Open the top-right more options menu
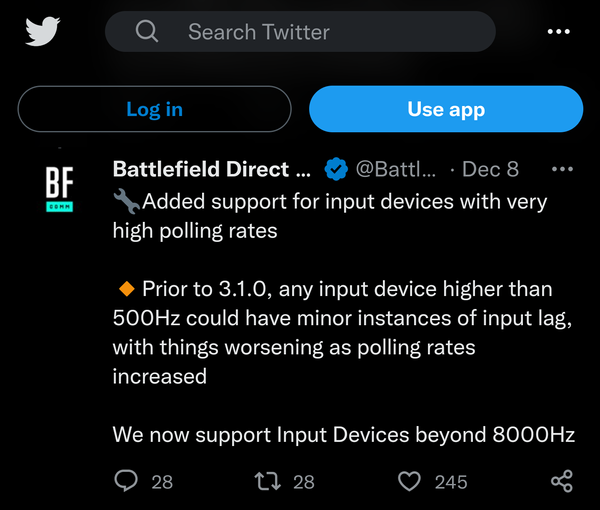600x510 pixels. [x=558, y=32]
